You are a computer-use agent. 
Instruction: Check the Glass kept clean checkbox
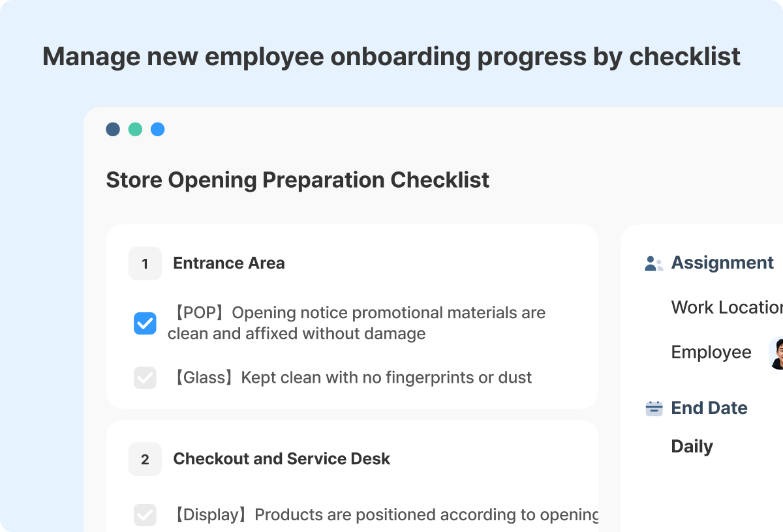[x=145, y=377]
